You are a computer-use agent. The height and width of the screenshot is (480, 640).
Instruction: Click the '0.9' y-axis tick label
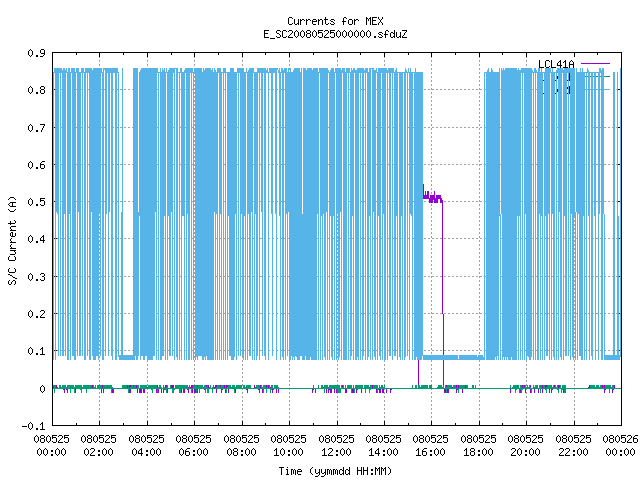click(36, 53)
